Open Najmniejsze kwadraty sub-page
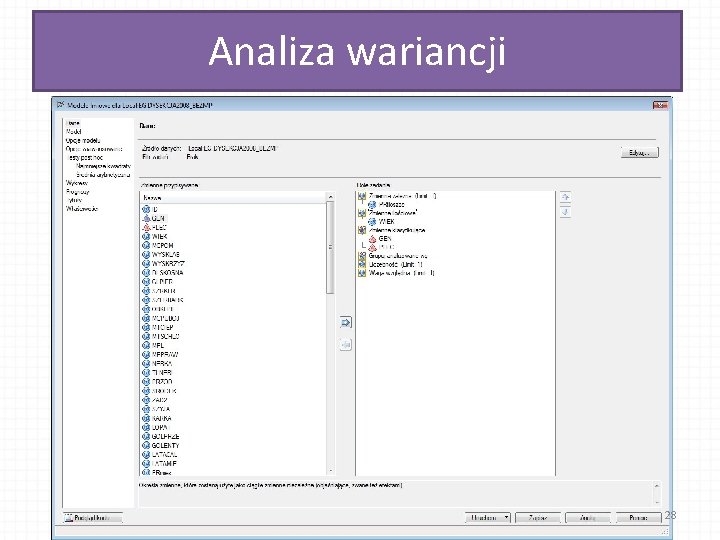The width and height of the screenshot is (720, 540). pyautogui.click(x=103, y=166)
